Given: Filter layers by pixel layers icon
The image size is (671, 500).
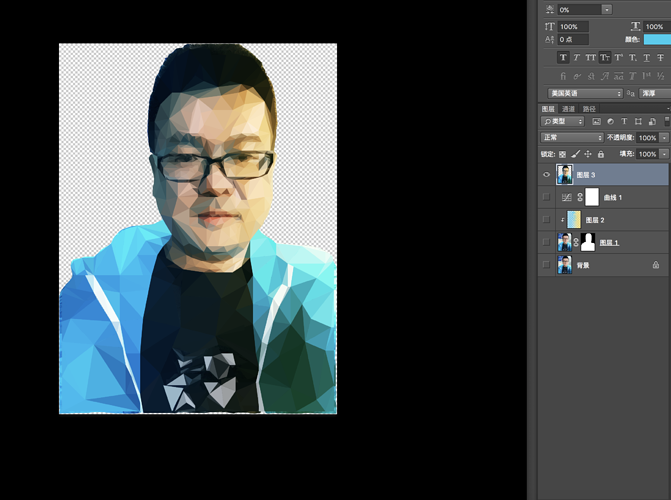Looking at the screenshot, I should point(596,122).
